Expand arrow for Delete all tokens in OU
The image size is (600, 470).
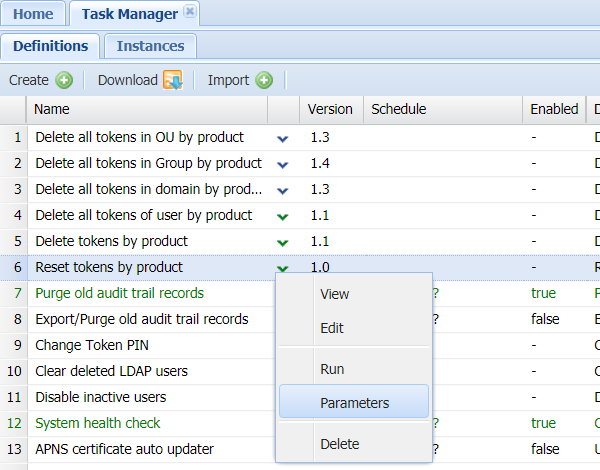(x=282, y=138)
